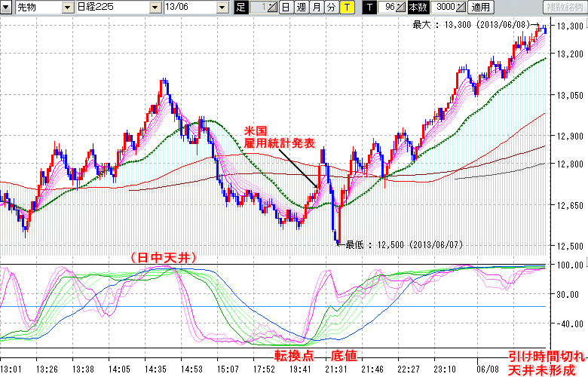Click inside the 3000 bar count field

point(444,8)
